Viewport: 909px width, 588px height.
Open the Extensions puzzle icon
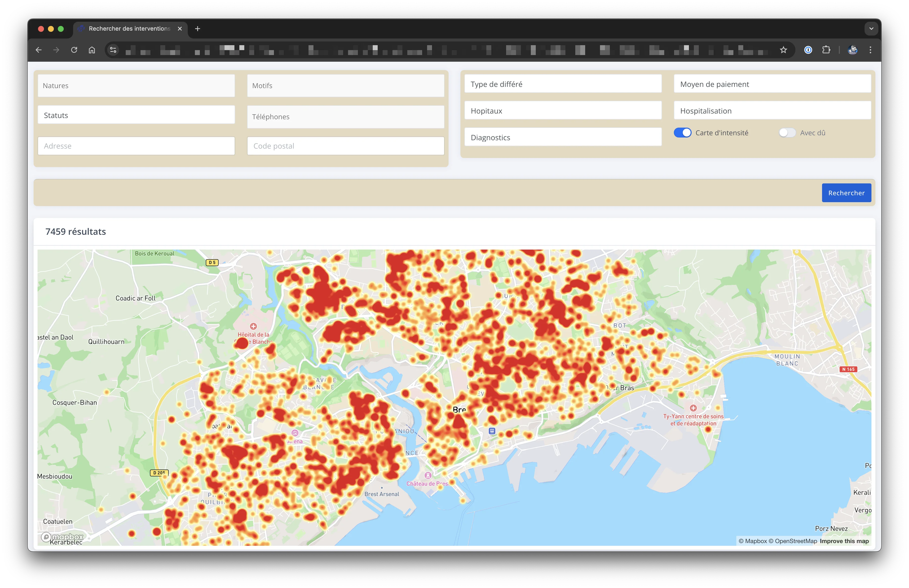826,50
